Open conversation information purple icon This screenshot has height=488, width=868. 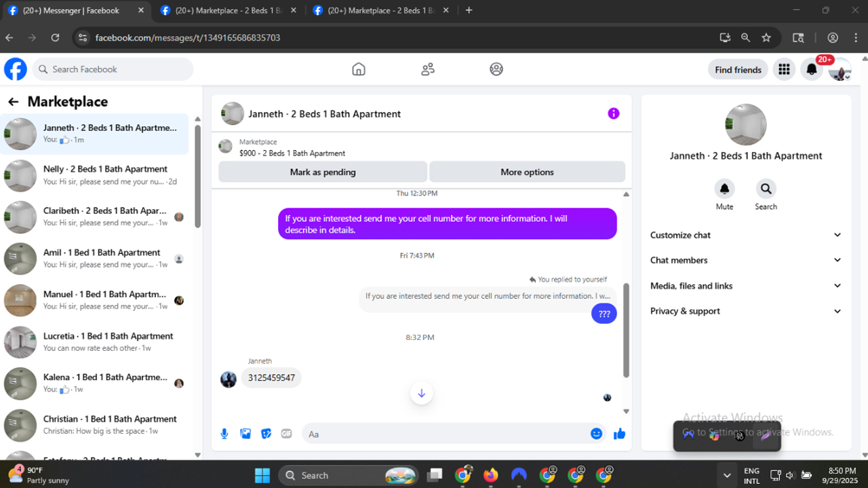[x=614, y=113]
